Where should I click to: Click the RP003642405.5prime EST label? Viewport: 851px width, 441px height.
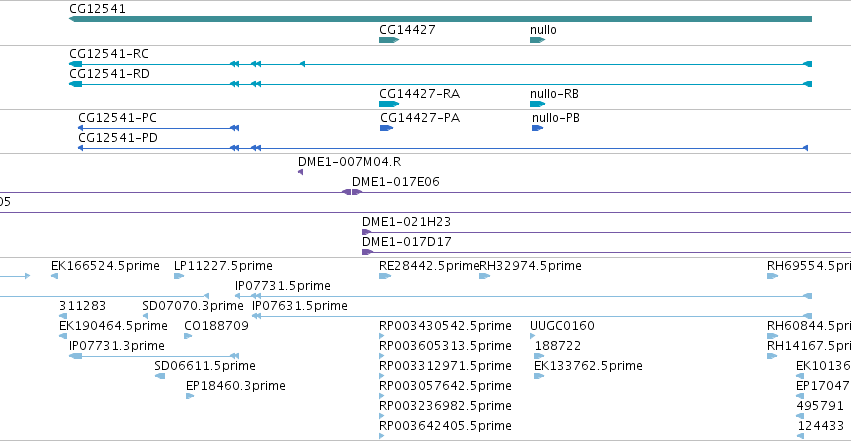(x=445, y=426)
